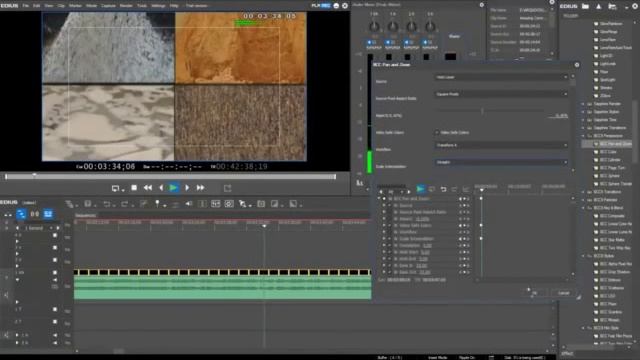
Task: Open the Clip menu
Action: [61, 6]
